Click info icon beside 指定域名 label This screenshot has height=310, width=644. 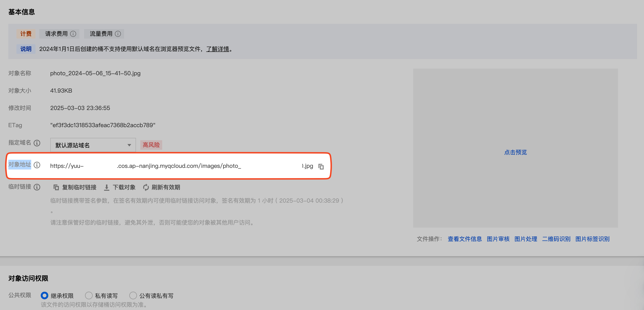coord(37,143)
